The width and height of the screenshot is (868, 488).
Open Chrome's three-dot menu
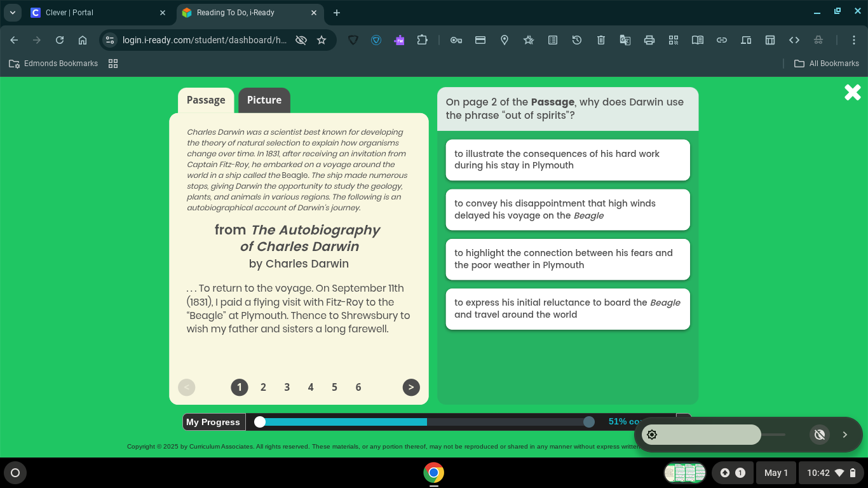coord(855,39)
